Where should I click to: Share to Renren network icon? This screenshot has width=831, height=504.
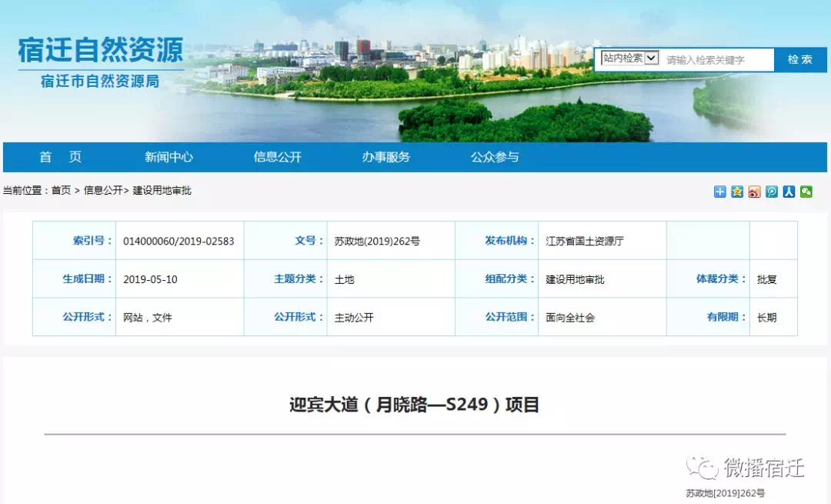[789, 192]
